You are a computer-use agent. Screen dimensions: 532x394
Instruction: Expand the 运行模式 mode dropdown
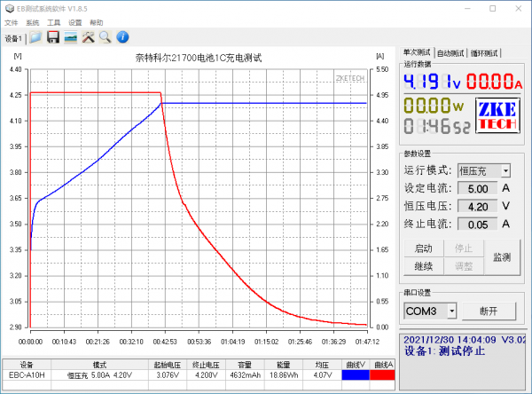click(x=505, y=170)
